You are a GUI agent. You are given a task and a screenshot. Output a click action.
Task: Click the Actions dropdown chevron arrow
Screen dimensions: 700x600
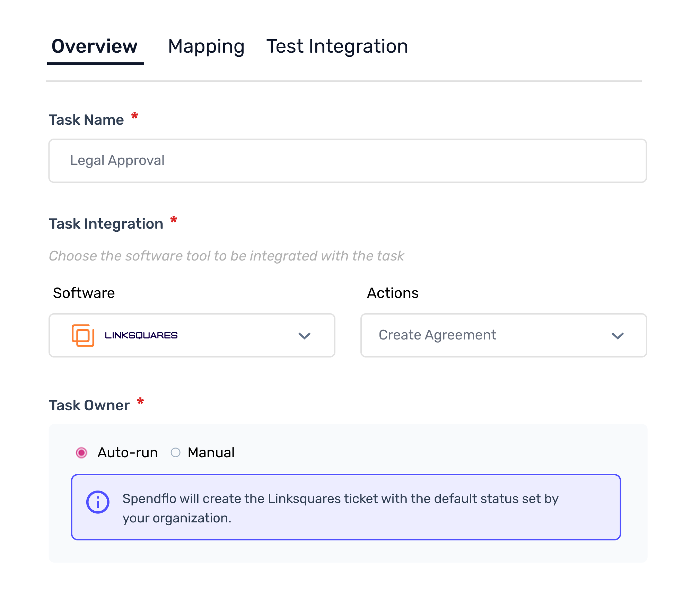tap(618, 336)
